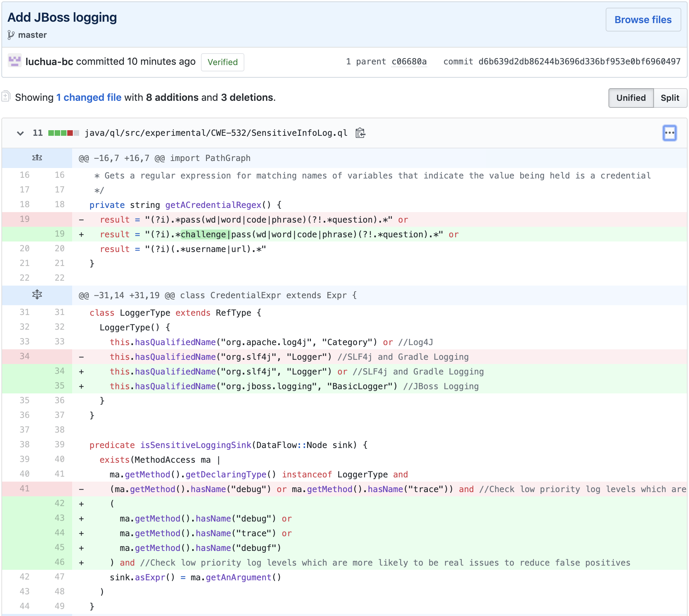
Task: Click the colored diffstat squares next to 11
Action: coord(63,133)
